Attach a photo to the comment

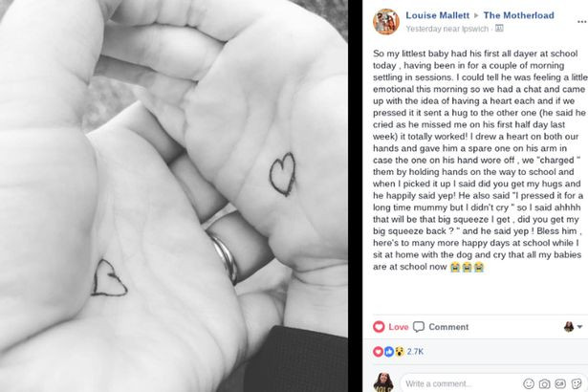543,383
